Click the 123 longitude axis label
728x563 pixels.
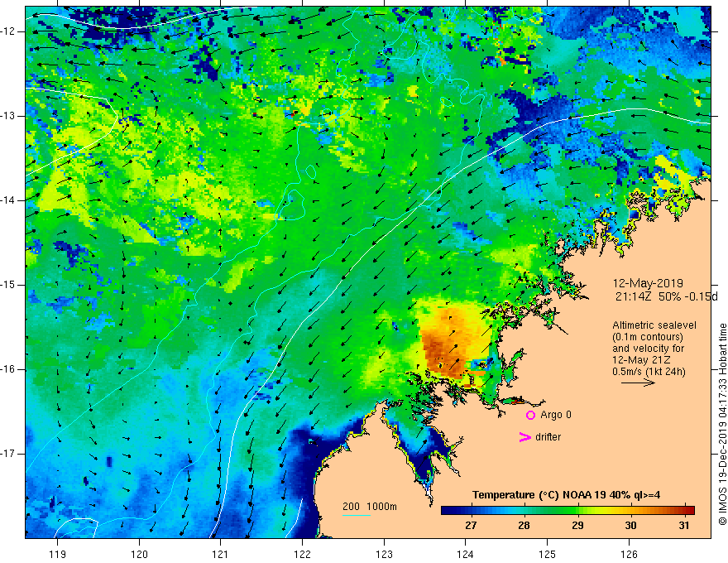point(384,554)
